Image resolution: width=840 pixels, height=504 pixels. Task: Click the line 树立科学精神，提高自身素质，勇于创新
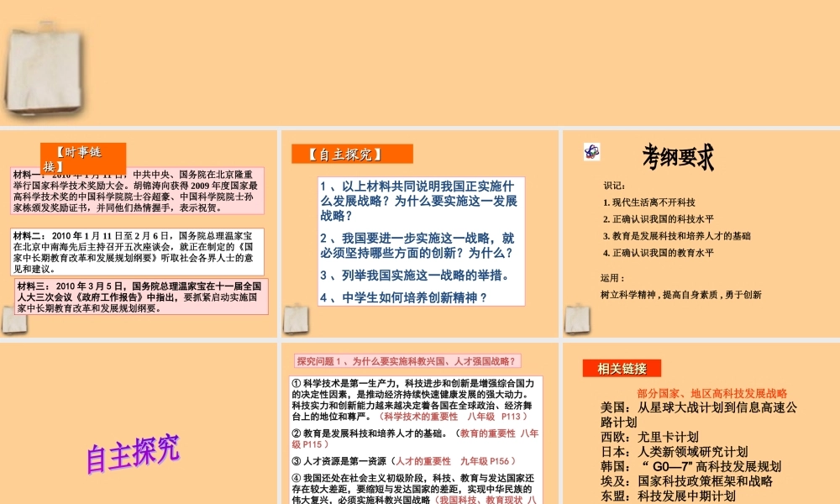681,295
